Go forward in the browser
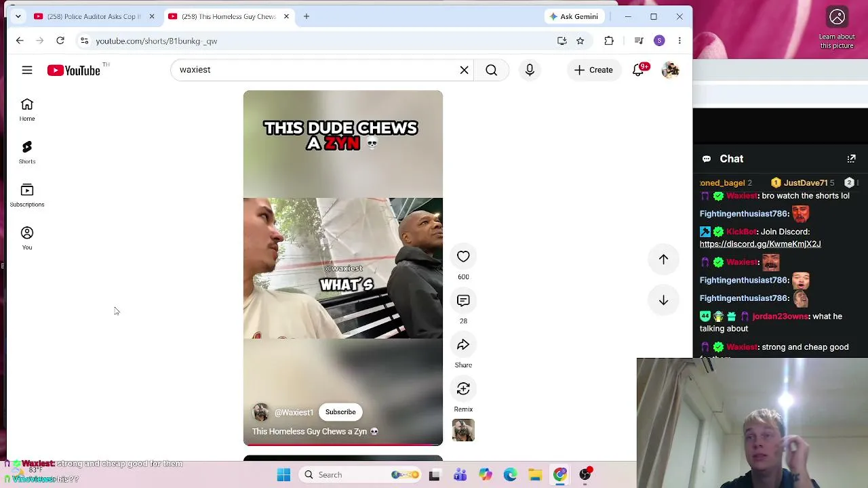Screen dimensions: 868x488 click(39, 41)
